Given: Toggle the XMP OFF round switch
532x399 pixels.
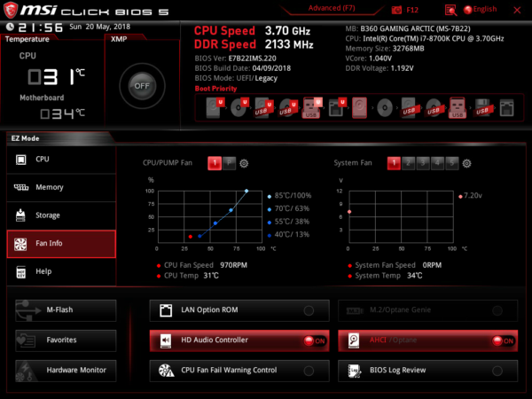Looking at the screenshot, I should coord(142,86).
